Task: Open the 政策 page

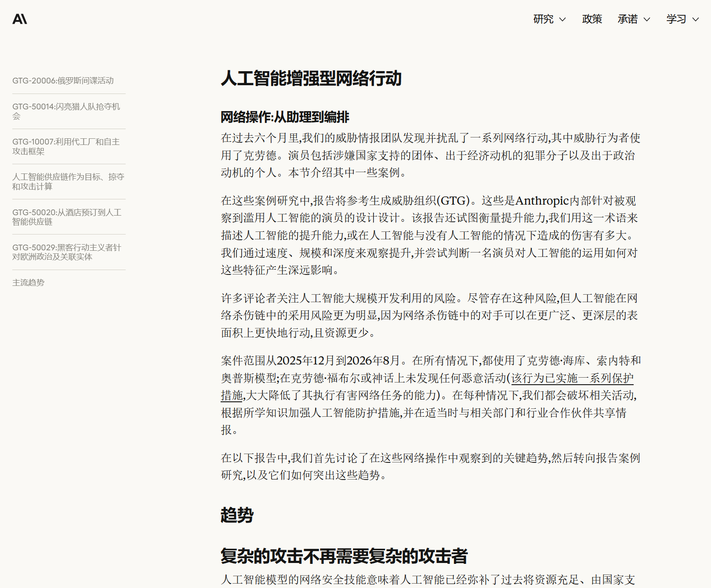Action: pos(592,19)
